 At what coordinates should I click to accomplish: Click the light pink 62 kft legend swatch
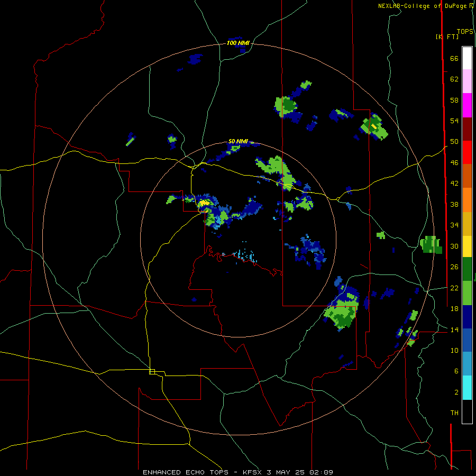(467, 81)
